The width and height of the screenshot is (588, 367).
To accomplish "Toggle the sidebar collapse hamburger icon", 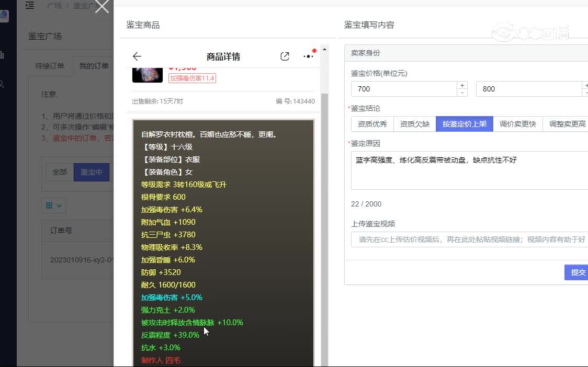I will pyautogui.click(x=30, y=5).
